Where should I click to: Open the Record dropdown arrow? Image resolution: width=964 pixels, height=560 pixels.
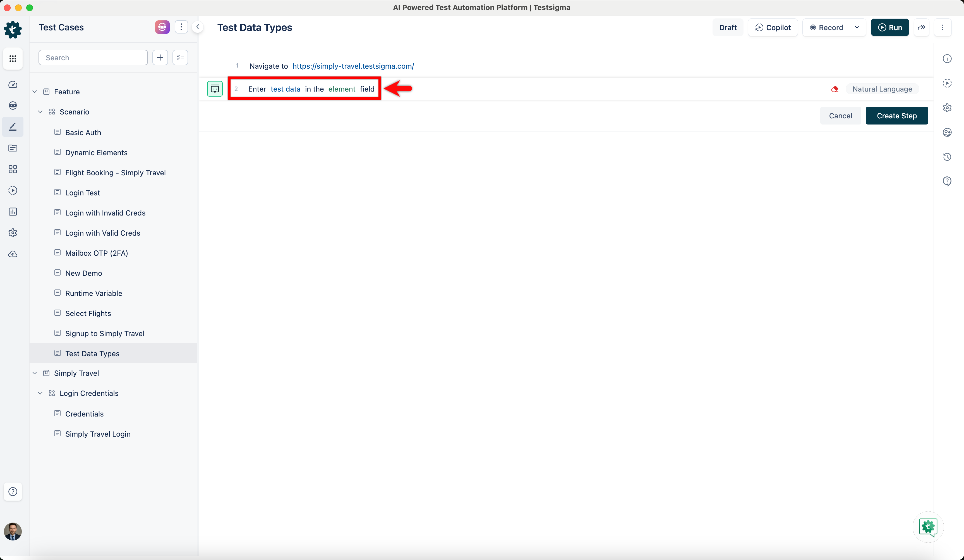pos(857,28)
